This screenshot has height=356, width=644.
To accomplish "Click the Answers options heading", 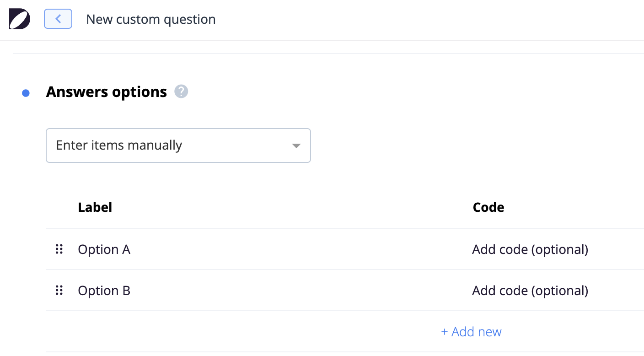I will point(107,92).
